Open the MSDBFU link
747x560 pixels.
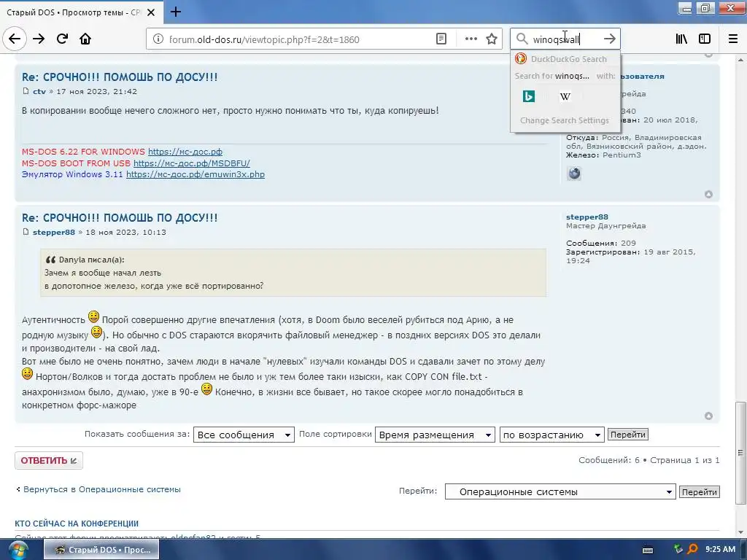click(x=192, y=163)
